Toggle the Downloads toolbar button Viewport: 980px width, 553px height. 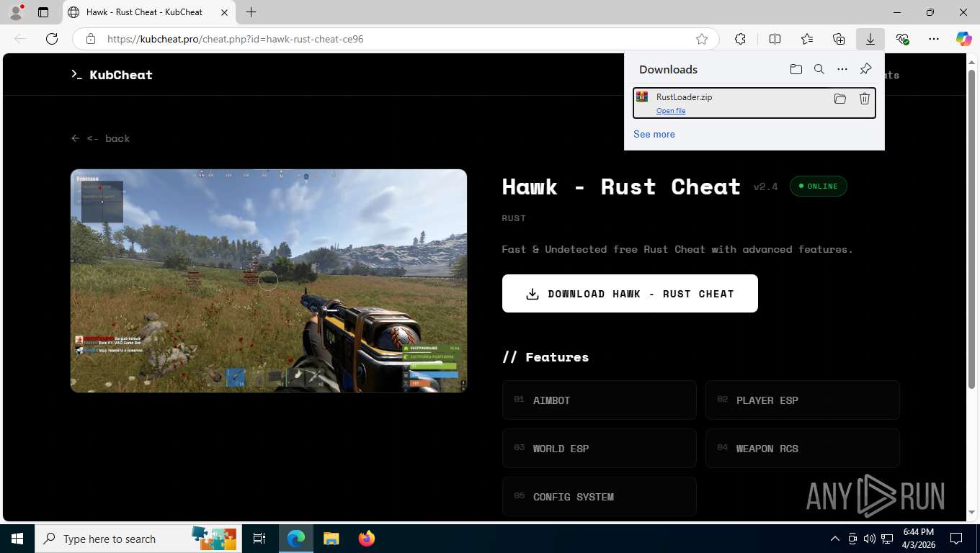coord(870,39)
